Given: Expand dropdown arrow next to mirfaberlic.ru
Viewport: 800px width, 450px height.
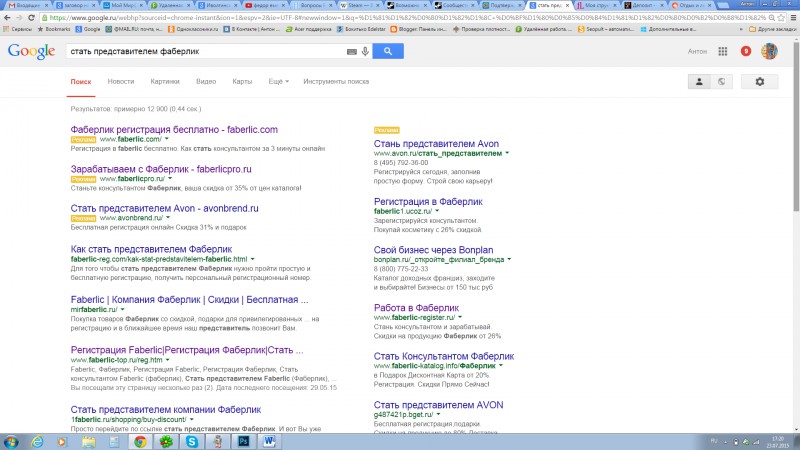Looking at the screenshot, I should (x=122, y=310).
